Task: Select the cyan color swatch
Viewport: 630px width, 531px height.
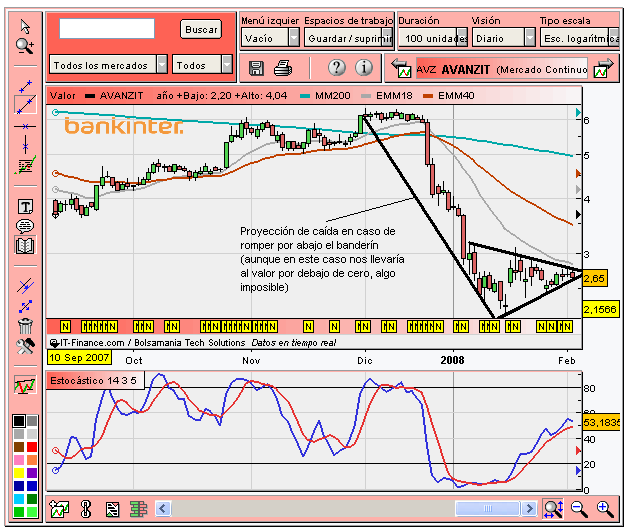Action: tap(18, 499)
